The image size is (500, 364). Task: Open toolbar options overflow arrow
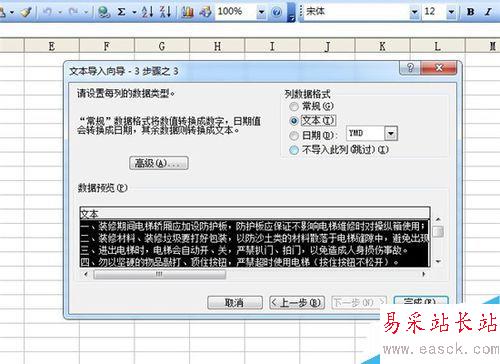tap(291, 12)
